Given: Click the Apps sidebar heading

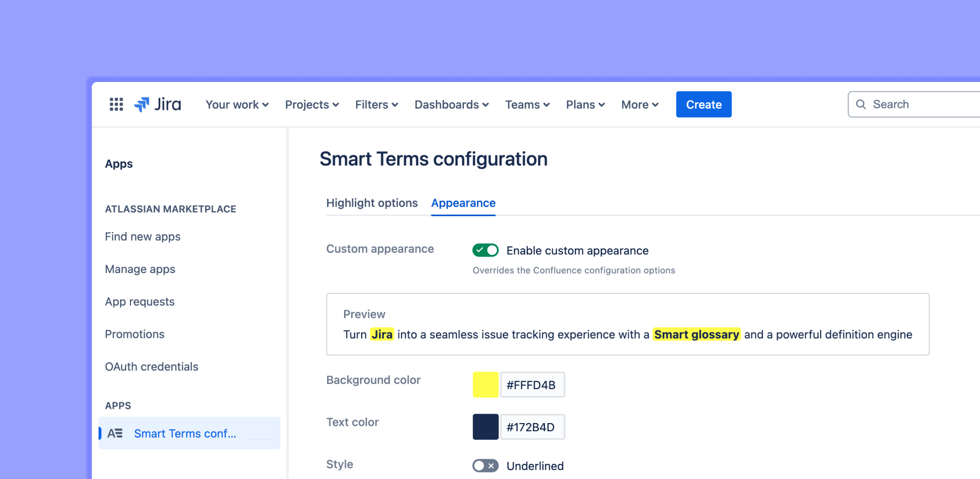Looking at the screenshot, I should [x=119, y=164].
